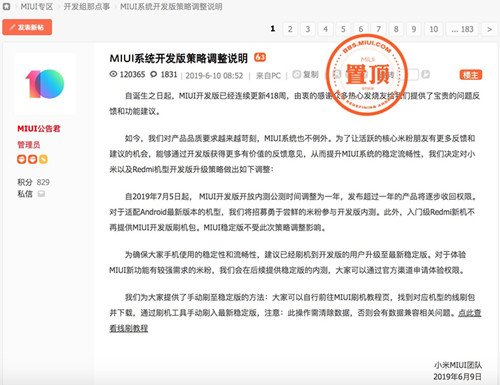Click 2019年6月9日 signature date

click(457, 377)
